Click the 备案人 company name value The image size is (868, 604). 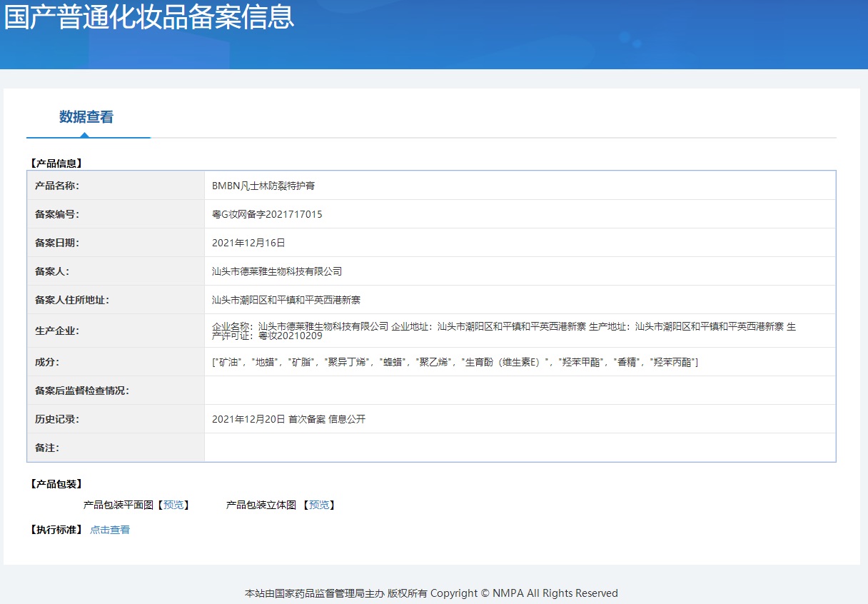pos(277,271)
